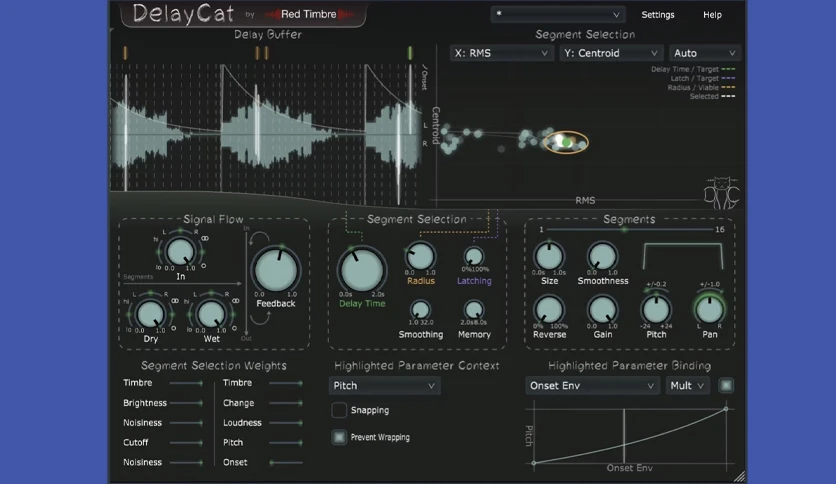Click the paired orange markers above the delay buffer
This screenshot has width=836, height=484.
pyautogui.click(x=261, y=53)
